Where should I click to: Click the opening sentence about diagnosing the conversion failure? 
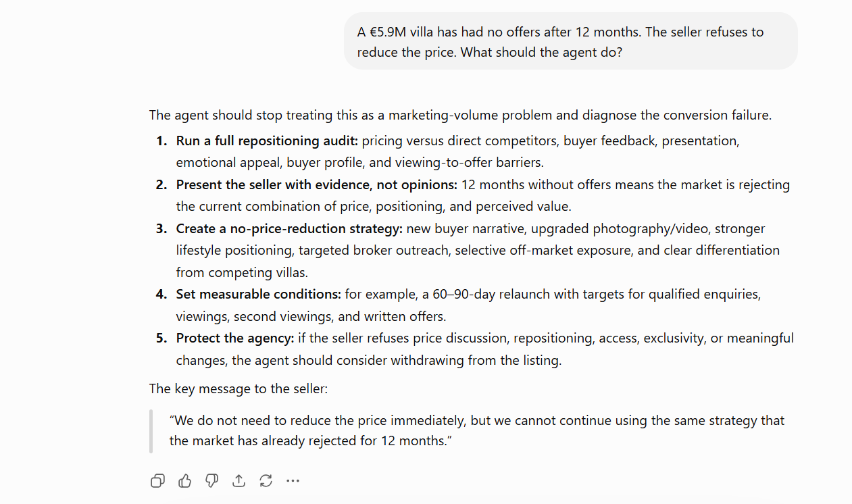(460, 115)
